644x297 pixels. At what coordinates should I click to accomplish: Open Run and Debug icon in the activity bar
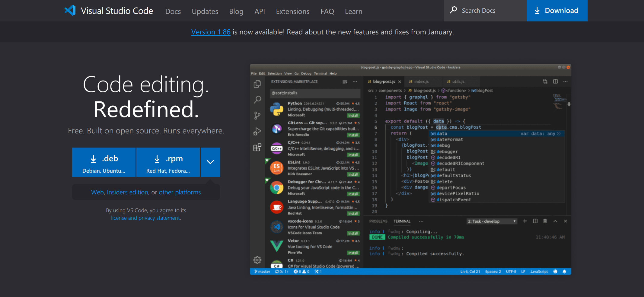coord(257,132)
